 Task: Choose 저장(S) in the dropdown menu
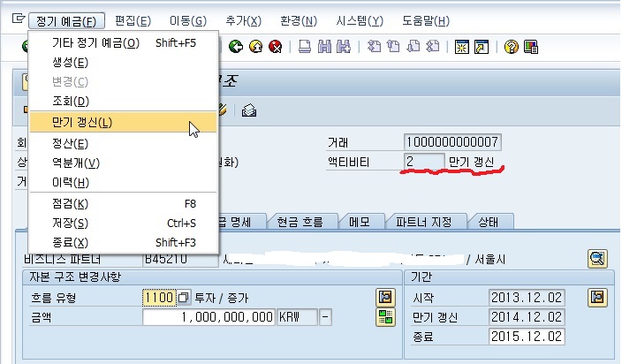pos(69,223)
